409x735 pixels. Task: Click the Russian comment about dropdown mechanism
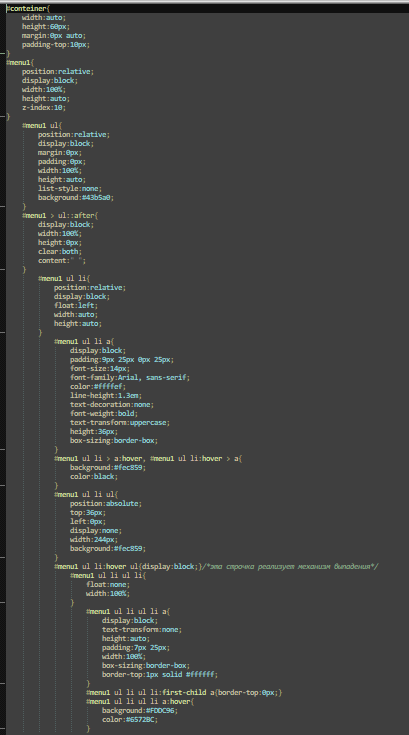[290, 567]
